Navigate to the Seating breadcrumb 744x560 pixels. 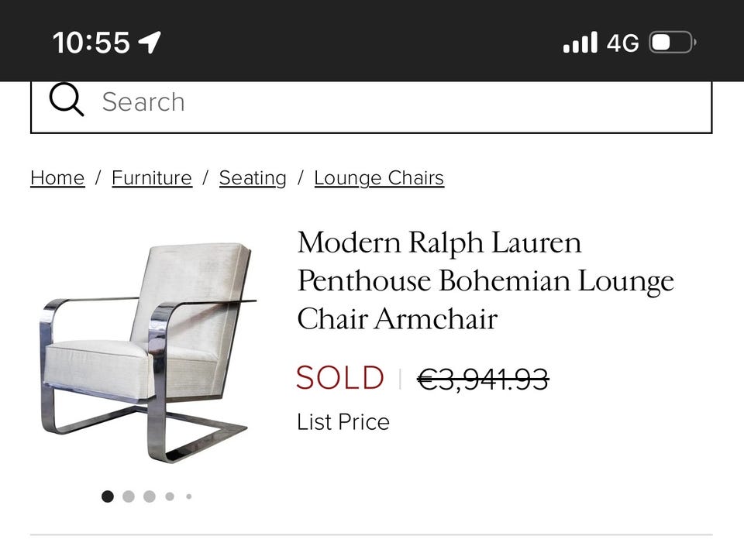[x=253, y=178]
